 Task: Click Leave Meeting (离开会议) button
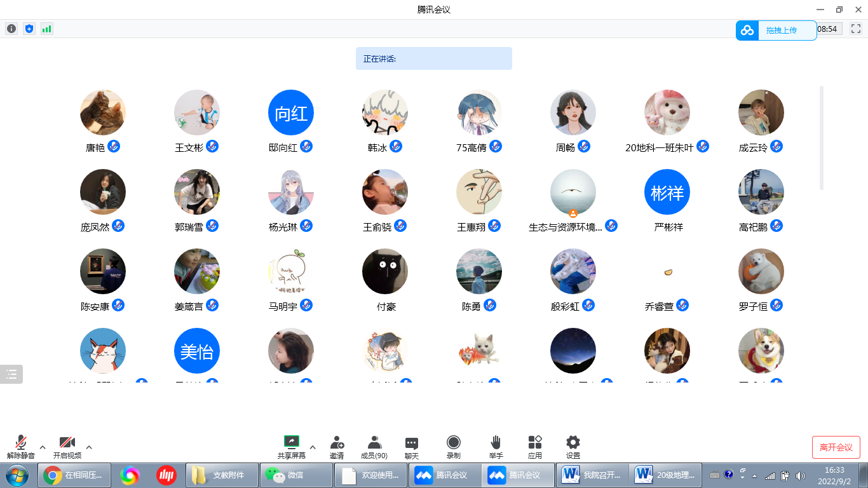point(836,447)
